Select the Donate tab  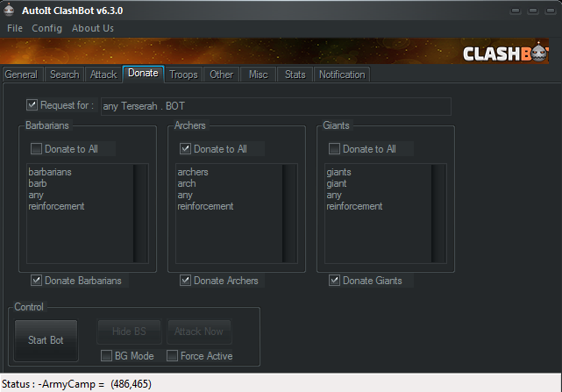(143, 74)
